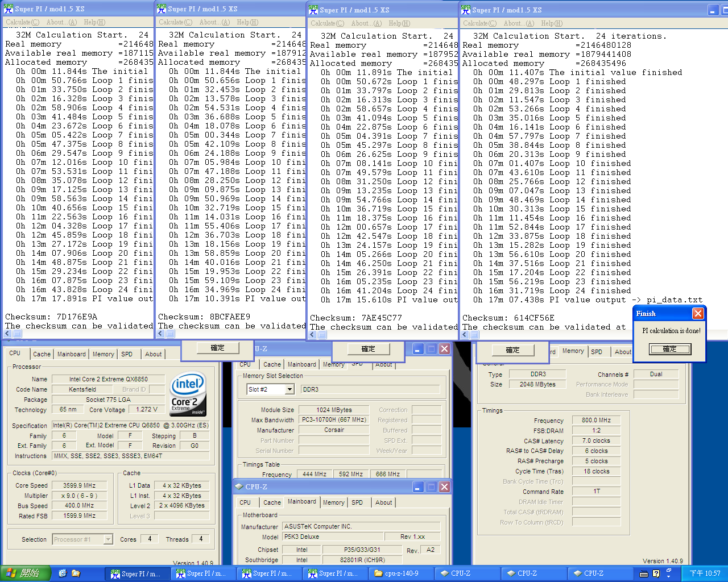Select About tab in the Timings CPU-Z window

tap(623, 352)
